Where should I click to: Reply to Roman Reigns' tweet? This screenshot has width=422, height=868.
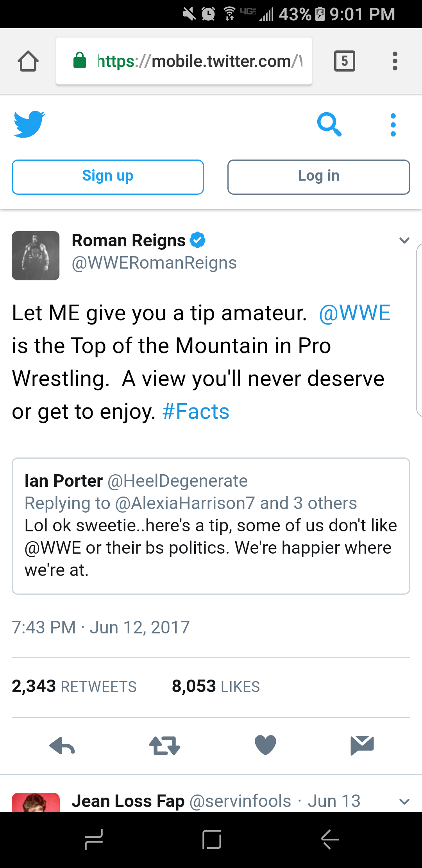[x=62, y=745]
